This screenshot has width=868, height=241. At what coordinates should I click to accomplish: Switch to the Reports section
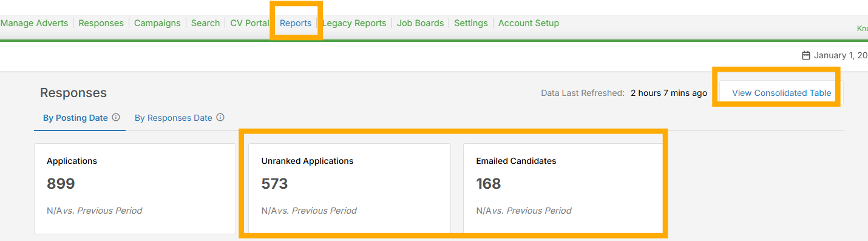tap(296, 23)
